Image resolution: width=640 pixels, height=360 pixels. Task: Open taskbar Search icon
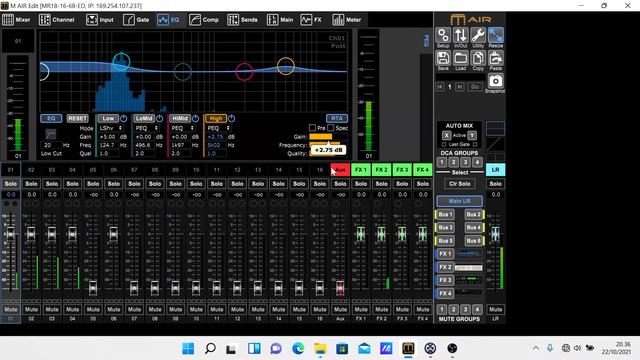(210, 349)
